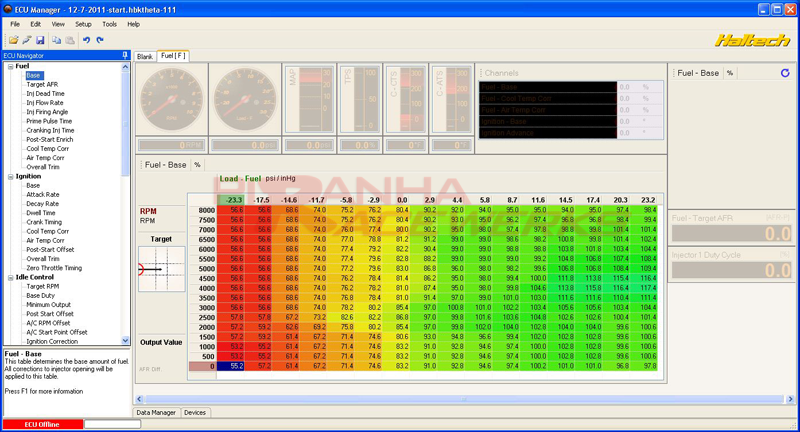
Task: Switch to the Blank tab
Action: tap(145, 56)
